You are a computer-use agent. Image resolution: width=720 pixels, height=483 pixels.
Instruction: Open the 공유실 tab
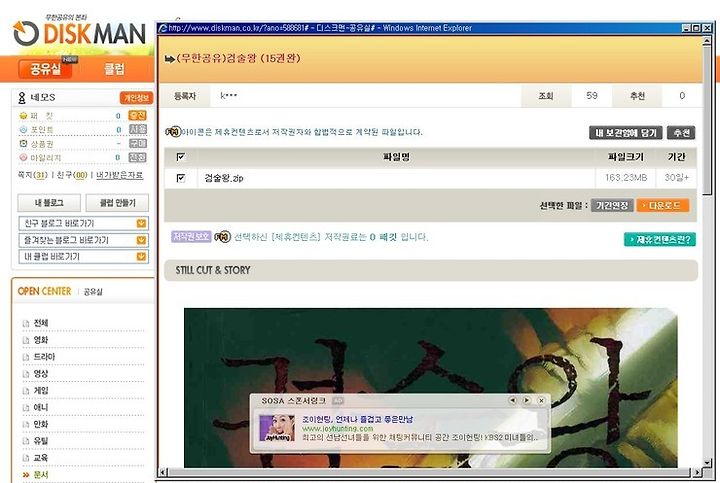pyautogui.click(x=45, y=69)
